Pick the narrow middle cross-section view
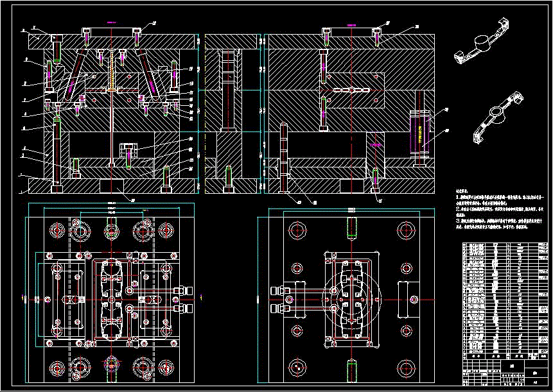Image resolution: width=553 pixels, height=392 pixels. pyautogui.click(x=231, y=114)
